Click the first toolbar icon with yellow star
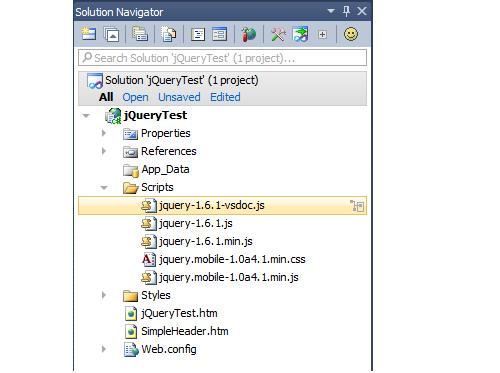 pos(88,34)
